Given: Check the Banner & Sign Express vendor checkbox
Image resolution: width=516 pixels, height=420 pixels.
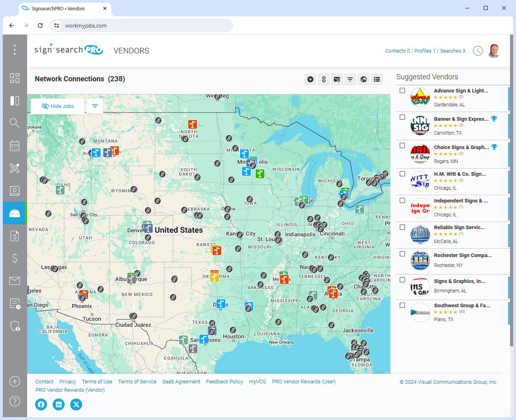Looking at the screenshot, I should (x=402, y=117).
